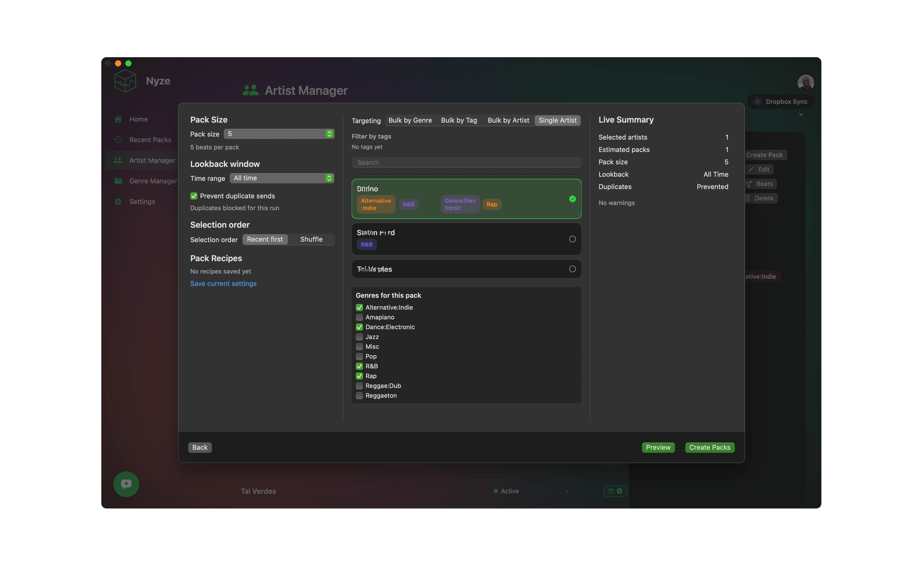924x577 pixels.
Task: Open the Pack size dropdown
Action: click(279, 134)
